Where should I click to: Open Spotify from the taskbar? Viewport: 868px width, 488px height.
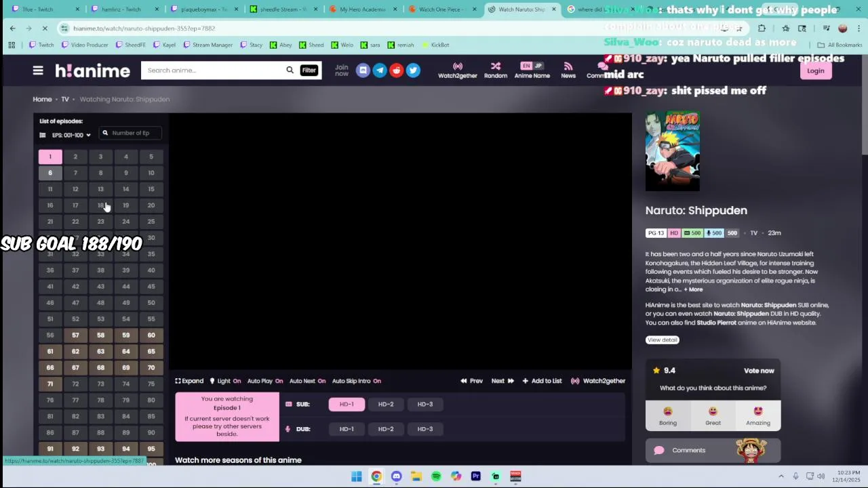point(436,476)
